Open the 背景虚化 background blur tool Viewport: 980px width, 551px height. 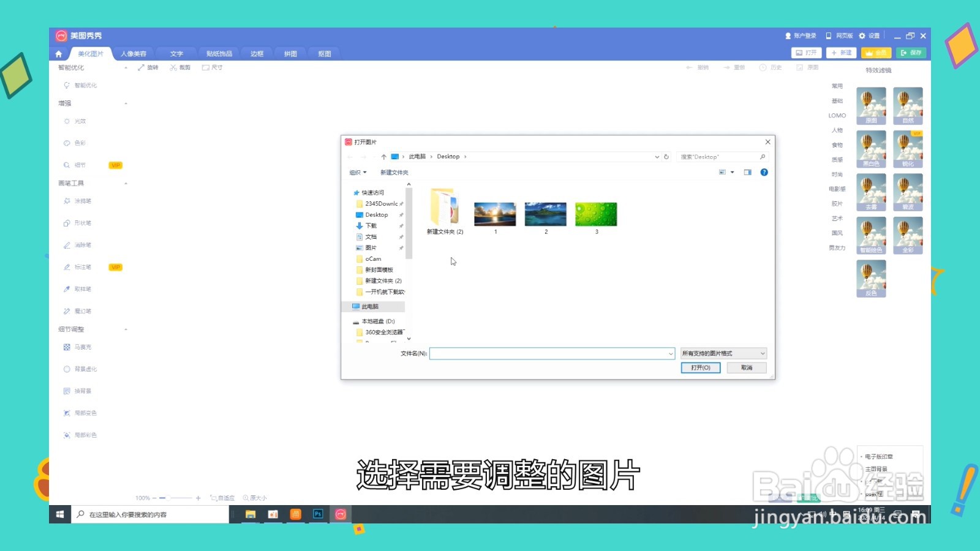point(80,369)
